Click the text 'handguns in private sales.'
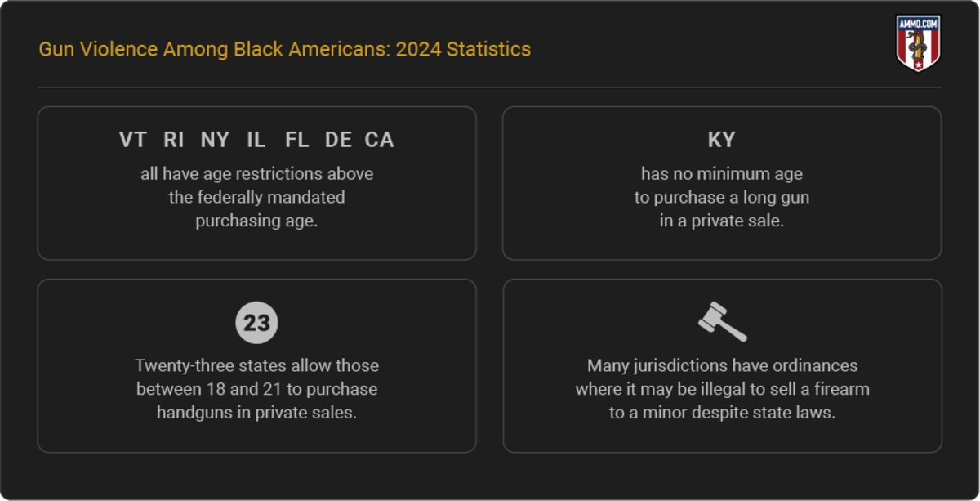Screen dimensions: 980x501 256,413
